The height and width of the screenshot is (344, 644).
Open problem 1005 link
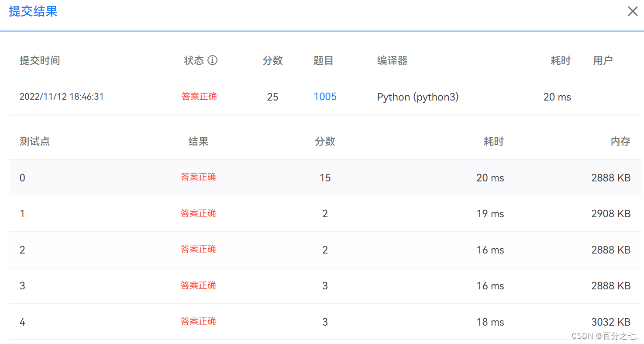pyautogui.click(x=325, y=97)
